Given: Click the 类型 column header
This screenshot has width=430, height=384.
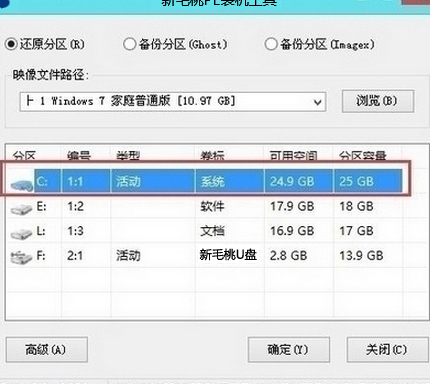Looking at the screenshot, I should (x=128, y=156).
